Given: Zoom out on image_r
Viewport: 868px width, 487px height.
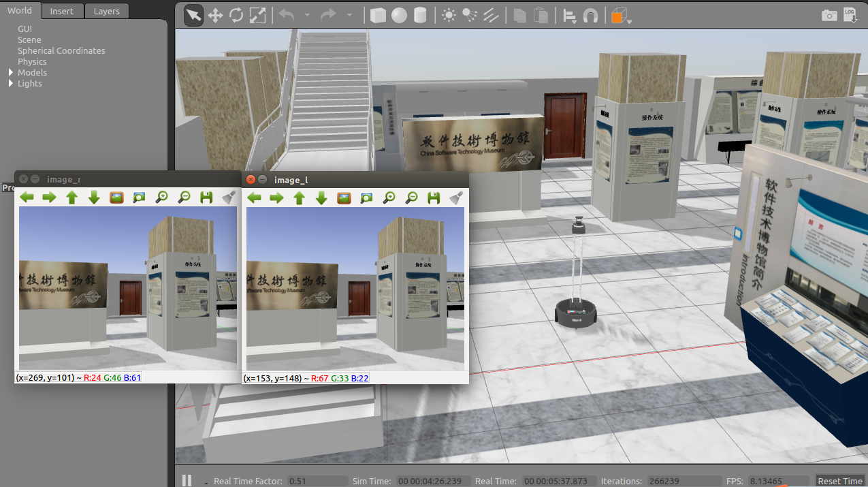Looking at the screenshot, I should pyautogui.click(x=184, y=198).
